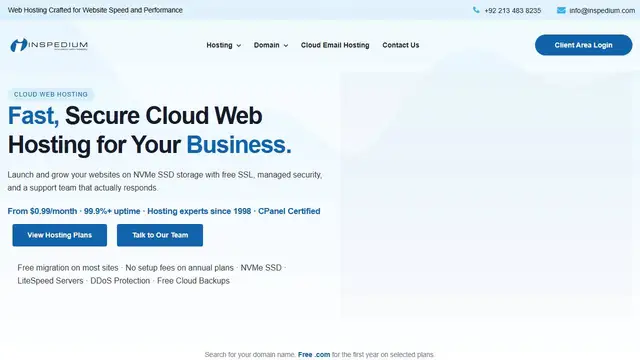Expand the Domain menu chevron
The image size is (640, 360).
point(286,45)
